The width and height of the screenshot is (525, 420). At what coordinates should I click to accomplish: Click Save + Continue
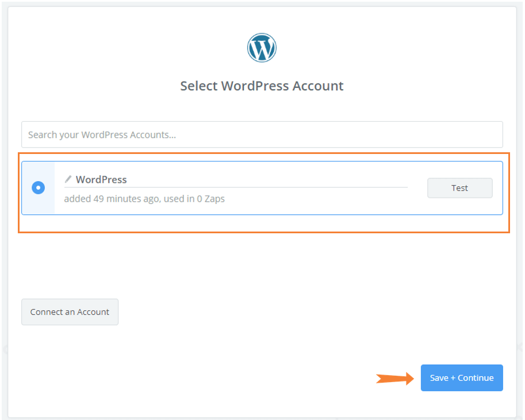[462, 378]
